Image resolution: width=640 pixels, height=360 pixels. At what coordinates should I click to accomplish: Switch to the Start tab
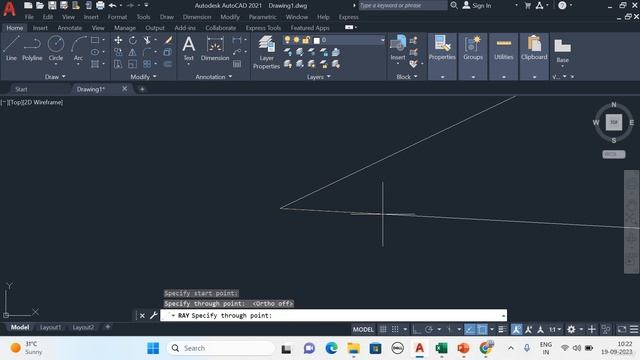click(21, 89)
